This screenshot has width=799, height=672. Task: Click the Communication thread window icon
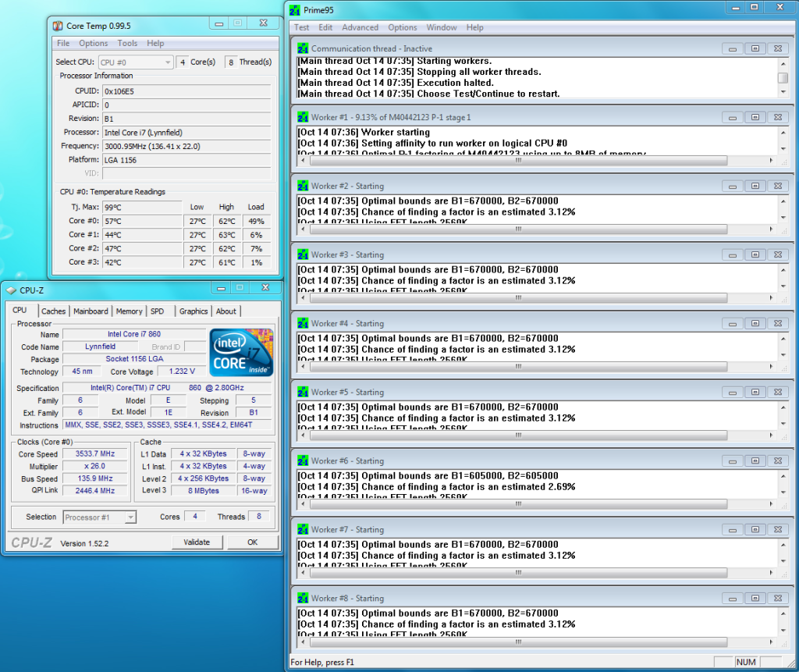[x=303, y=48]
